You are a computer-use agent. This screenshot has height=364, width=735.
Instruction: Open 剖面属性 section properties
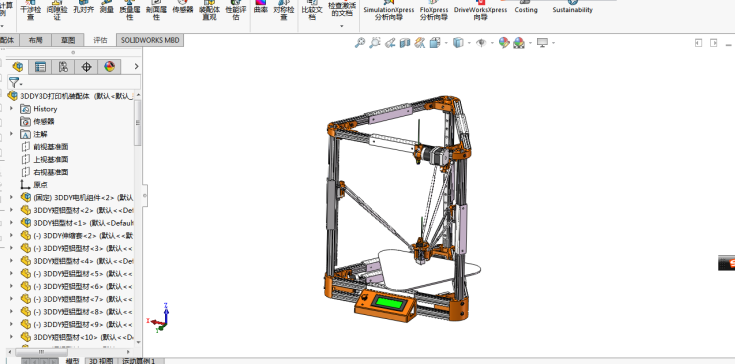pos(157,10)
